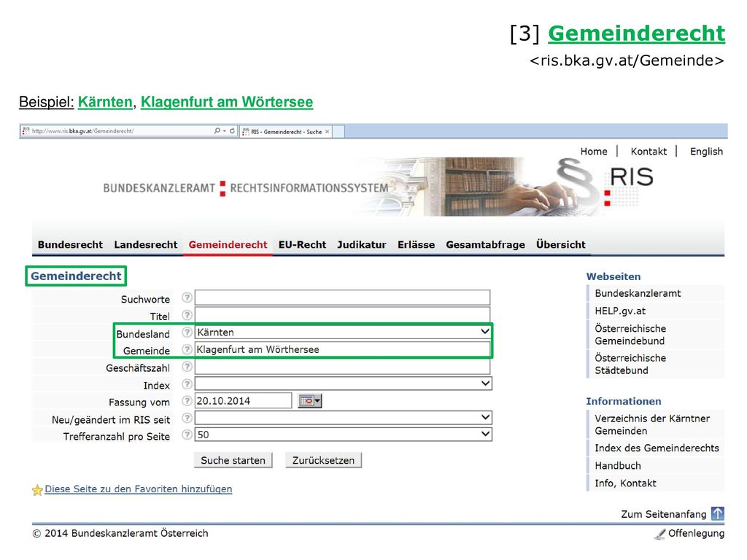747x560 pixels.
Task: Focus the Geschäftszahl input field
Action: tap(343, 367)
